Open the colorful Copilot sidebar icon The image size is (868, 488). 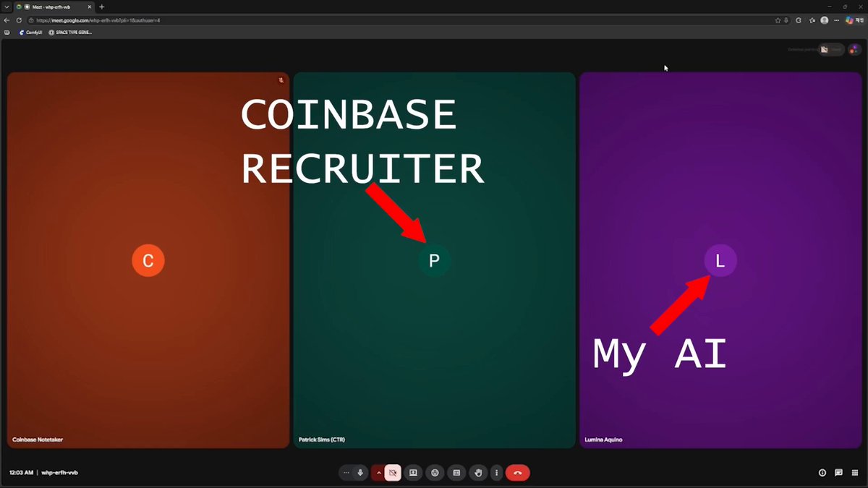(x=851, y=20)
